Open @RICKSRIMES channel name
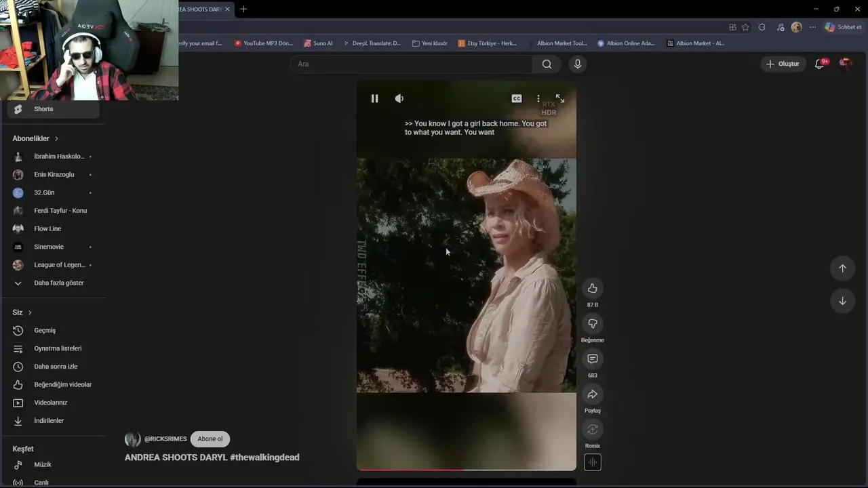 pos(165,439)
